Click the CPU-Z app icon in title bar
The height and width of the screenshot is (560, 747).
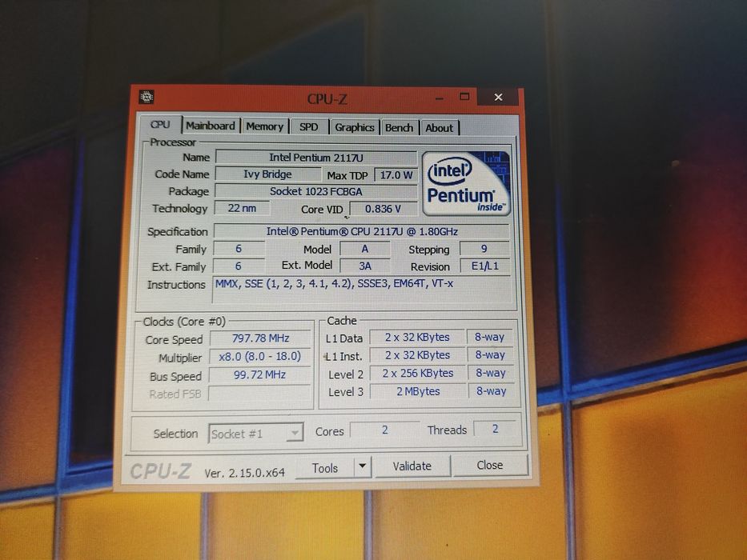[147, 97]
